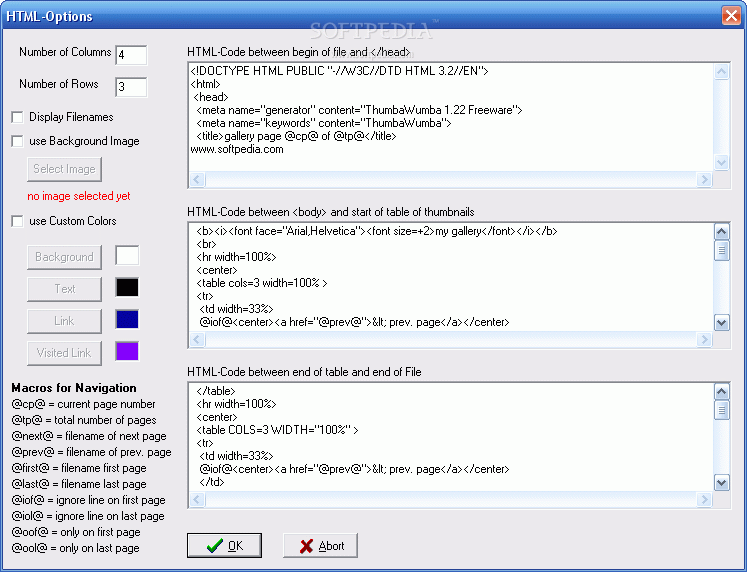
Task: Click '@oof@ = only on first page' macro
Action: point(76,532)
